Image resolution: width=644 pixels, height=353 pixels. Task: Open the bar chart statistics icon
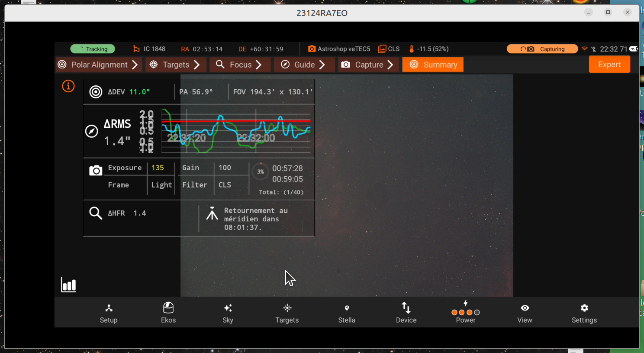[69, 285]
